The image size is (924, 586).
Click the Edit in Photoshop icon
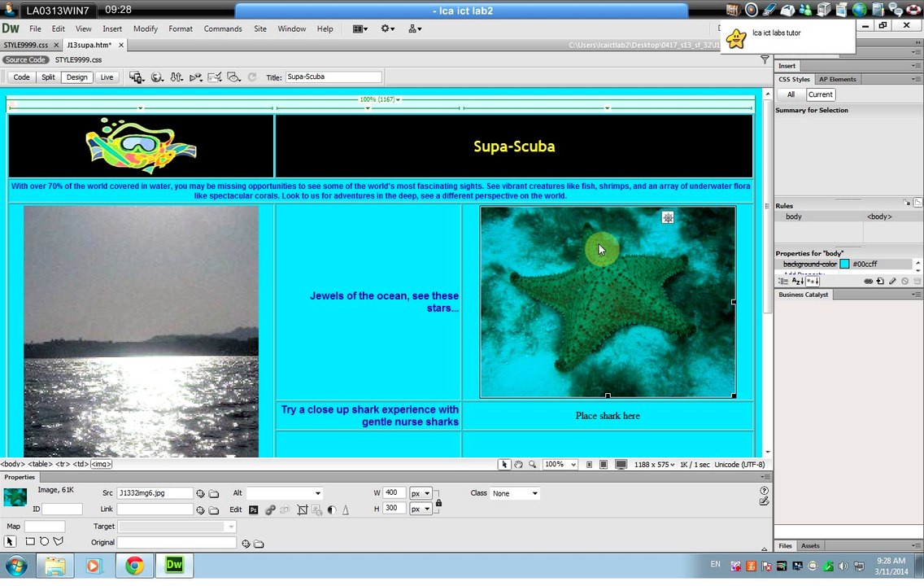click(253, 510)
